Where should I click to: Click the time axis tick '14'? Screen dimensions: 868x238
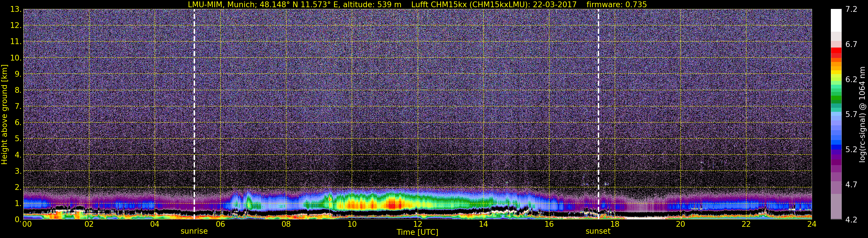[483, 224]
